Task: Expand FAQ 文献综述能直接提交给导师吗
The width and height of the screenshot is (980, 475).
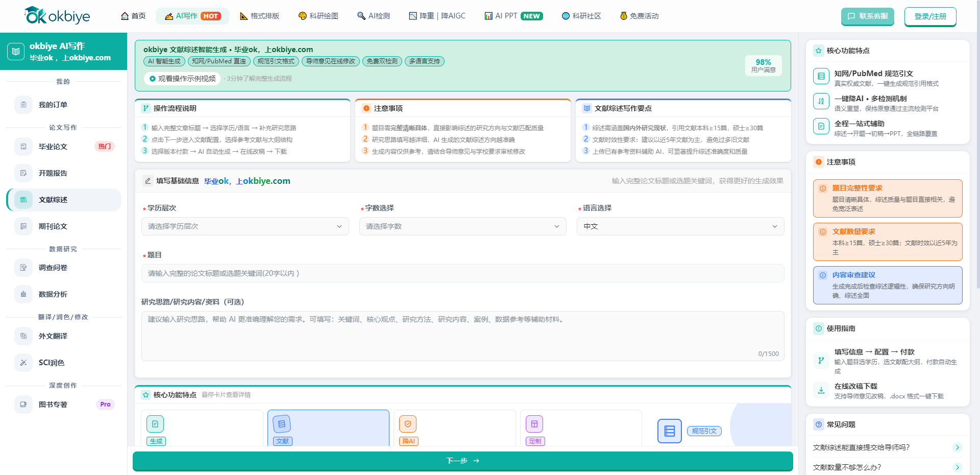Action: (x=888, y=447)
